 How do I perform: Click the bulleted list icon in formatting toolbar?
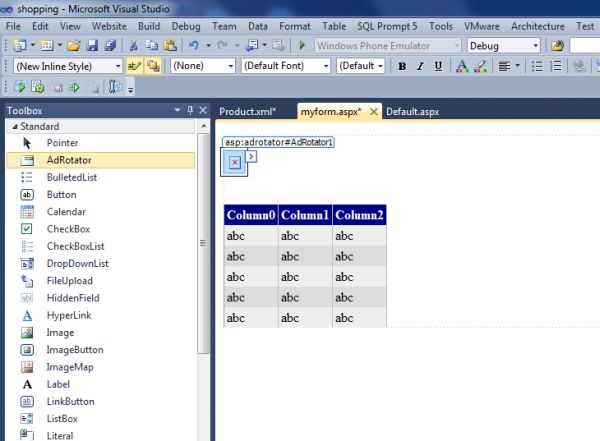coord(537,66)
